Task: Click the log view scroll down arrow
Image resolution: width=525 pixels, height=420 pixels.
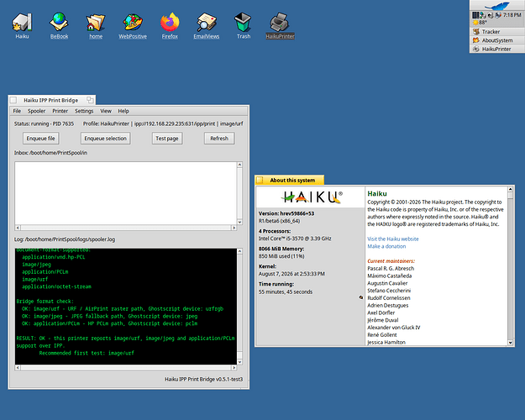Action: [x=239, y=362]
